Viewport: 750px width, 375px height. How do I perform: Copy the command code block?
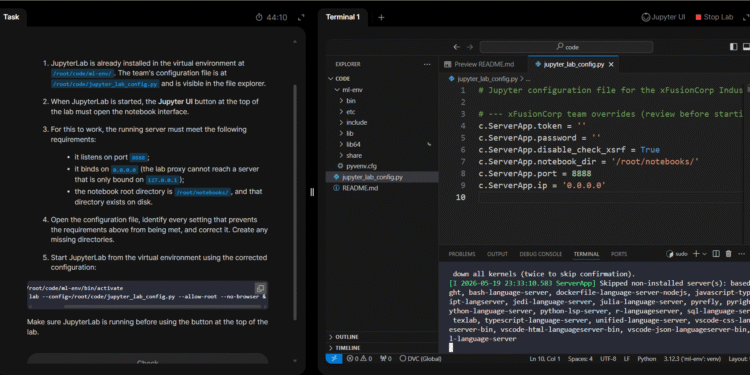point(260,288)
